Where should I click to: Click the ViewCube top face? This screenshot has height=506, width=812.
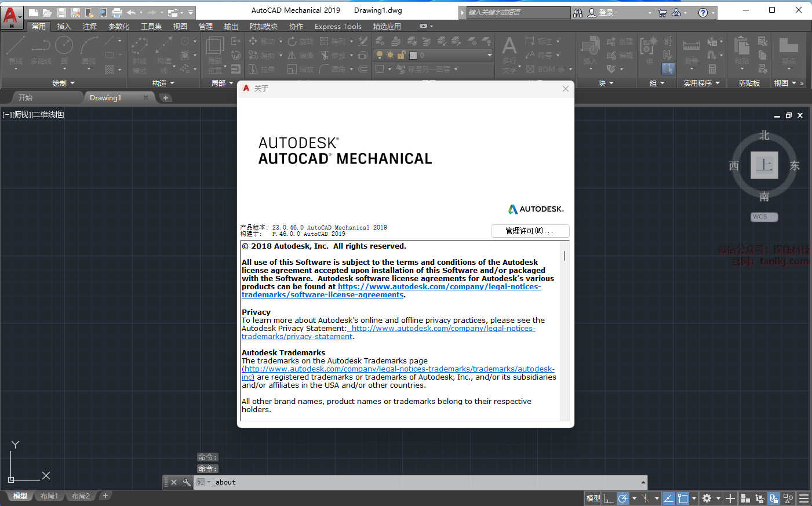[764, 165]
